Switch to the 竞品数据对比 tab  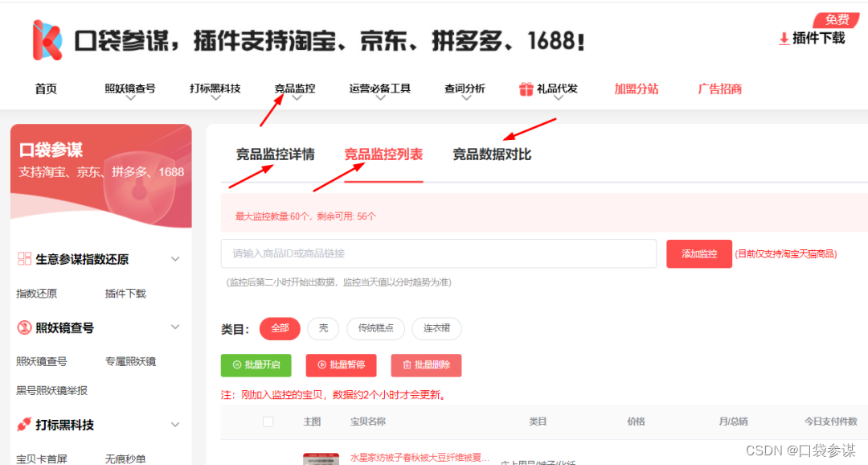(x=492, y=154)
